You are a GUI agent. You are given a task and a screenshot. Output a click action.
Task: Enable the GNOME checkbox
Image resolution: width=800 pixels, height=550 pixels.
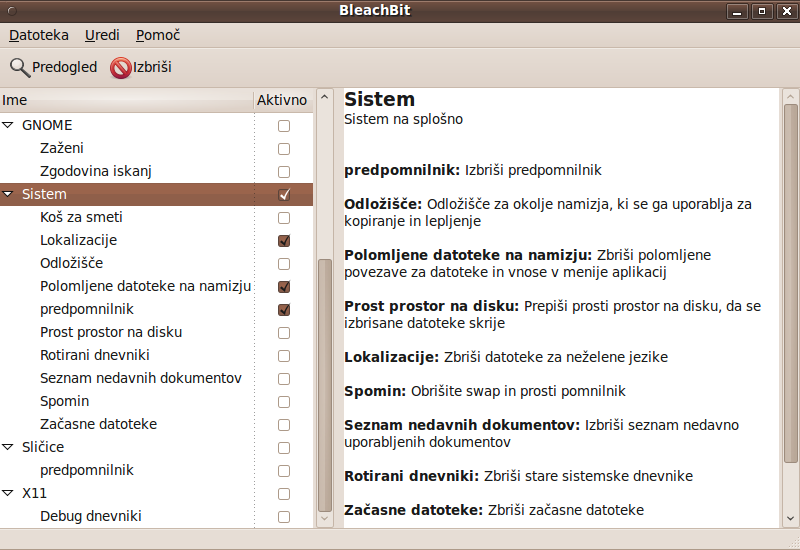pyautogui.click(x=284, y=126)
